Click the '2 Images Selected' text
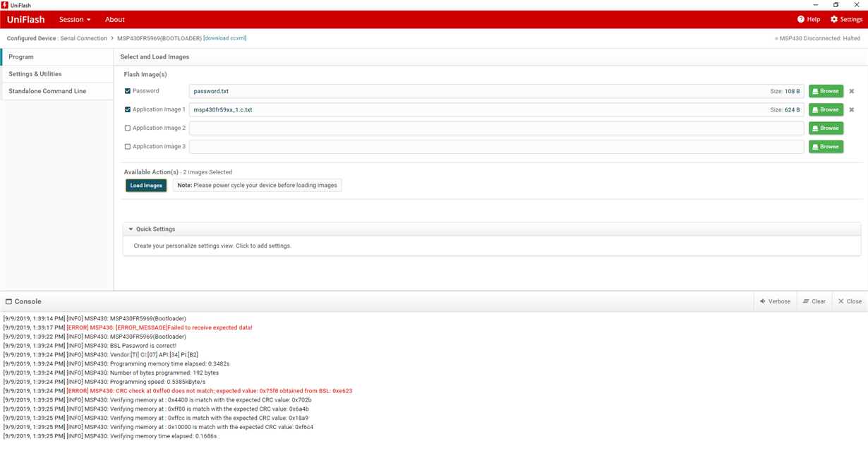Viewport: 868px width, 470px height. (x=208, y=172)
